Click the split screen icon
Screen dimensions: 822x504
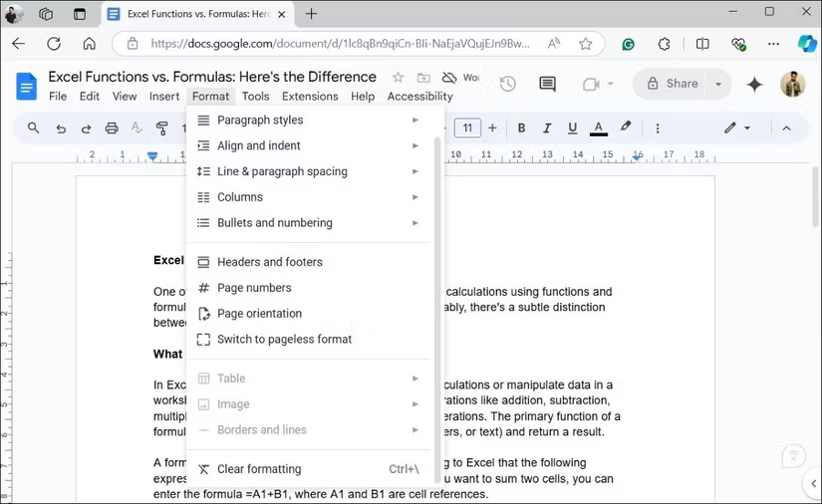pyautogui.click(x=702, y=44)
